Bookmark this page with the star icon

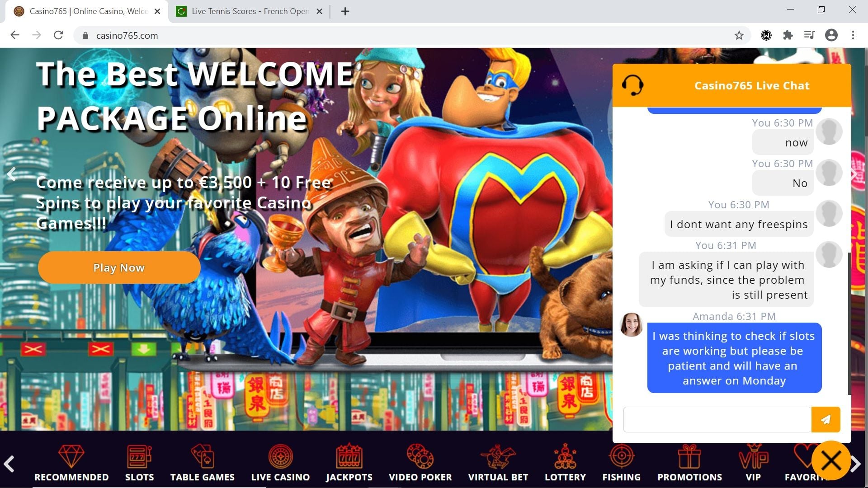click(x=739, y=35)
